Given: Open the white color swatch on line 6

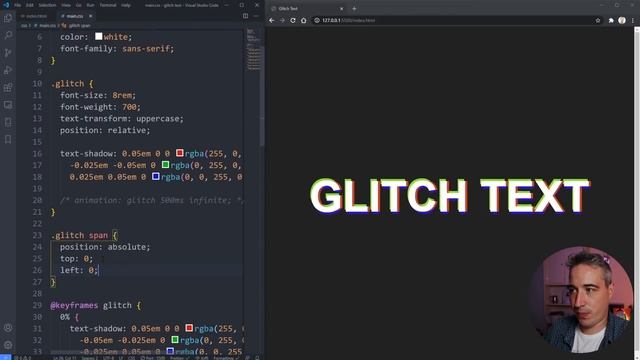Looking at the screenshot, I should [98, 36].
